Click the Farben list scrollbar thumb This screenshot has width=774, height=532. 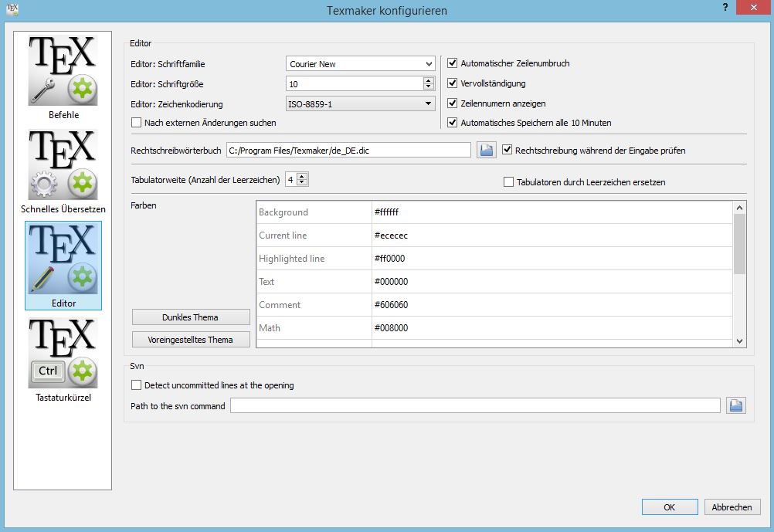(739, 244)
